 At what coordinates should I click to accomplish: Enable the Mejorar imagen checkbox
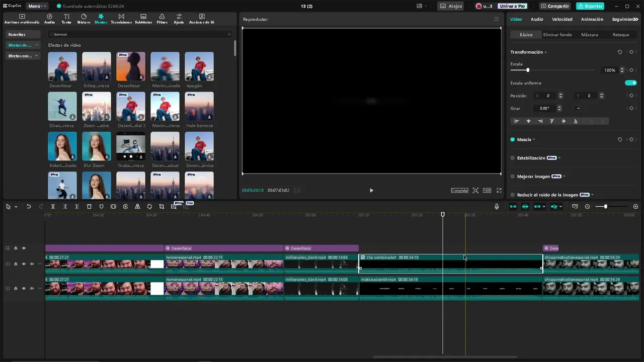coord(513,176)
